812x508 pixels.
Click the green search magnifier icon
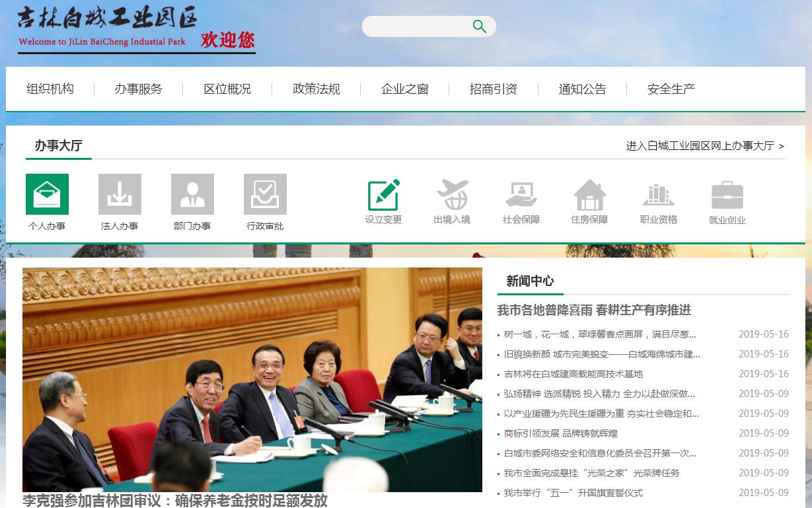[480, 26]
